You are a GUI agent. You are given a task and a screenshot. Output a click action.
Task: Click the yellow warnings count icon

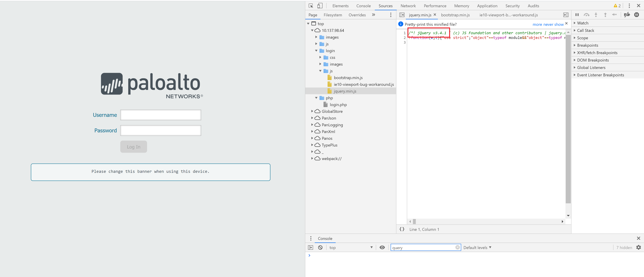pyautogui.click(x=617, y=6)
